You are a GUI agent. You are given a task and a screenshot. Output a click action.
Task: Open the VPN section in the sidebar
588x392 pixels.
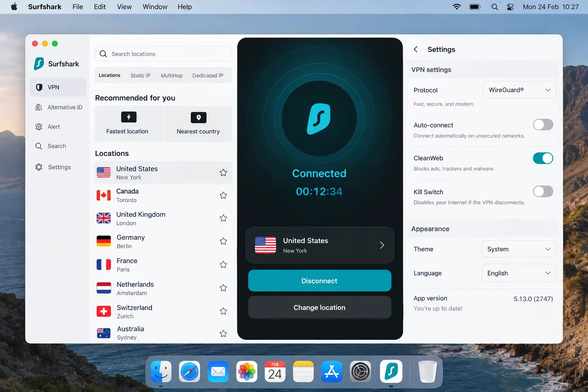pyautogui.click(x=58, y=87)
